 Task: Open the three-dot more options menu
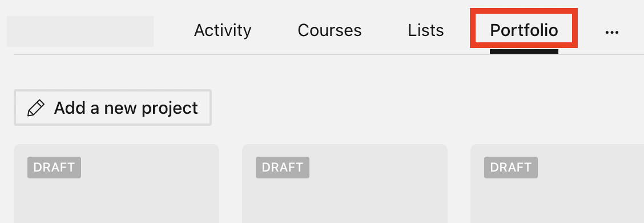point(611,32)
